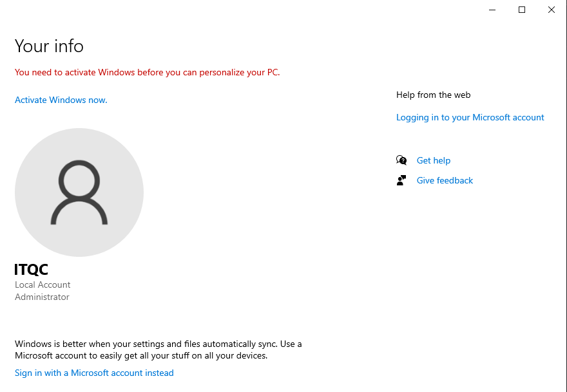Click the Administrator role label
Screen dimensions: 567x392
click(42, 297)
